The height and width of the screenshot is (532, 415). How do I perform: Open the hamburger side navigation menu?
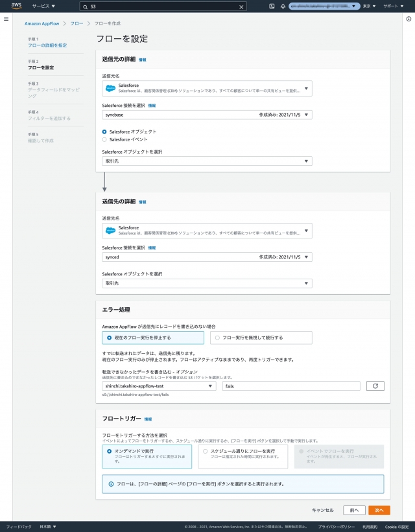click(6, 19)
